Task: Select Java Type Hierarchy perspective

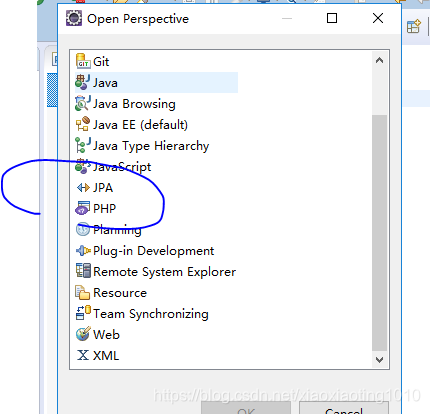Action: (151, 146)
